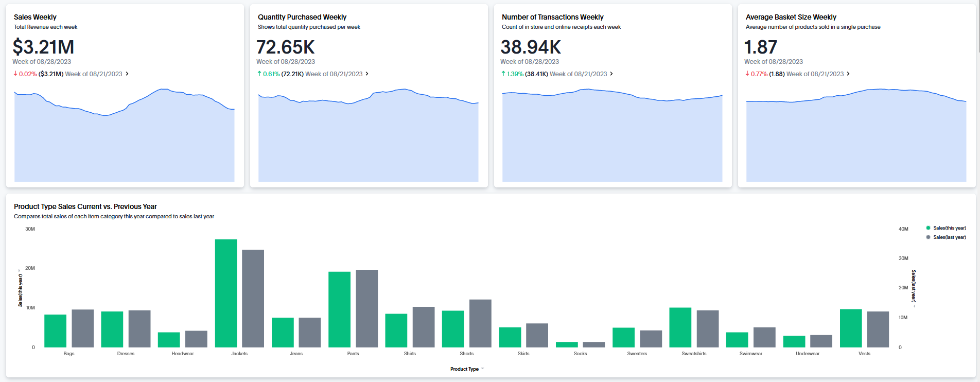The height and width of the screenshot is (382, 980).
Task: Click the Pants category axis label
Action: click(353, 354)
